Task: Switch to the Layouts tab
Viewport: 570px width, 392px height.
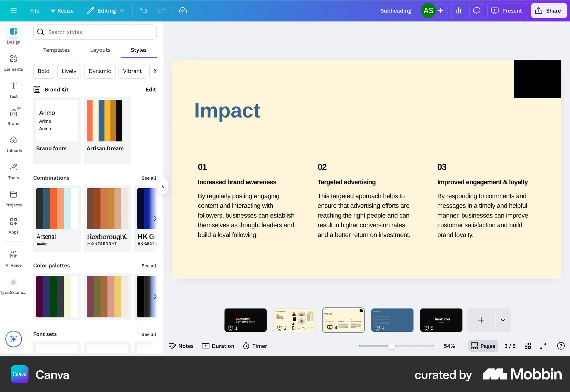Action: (x=100, y=50)
